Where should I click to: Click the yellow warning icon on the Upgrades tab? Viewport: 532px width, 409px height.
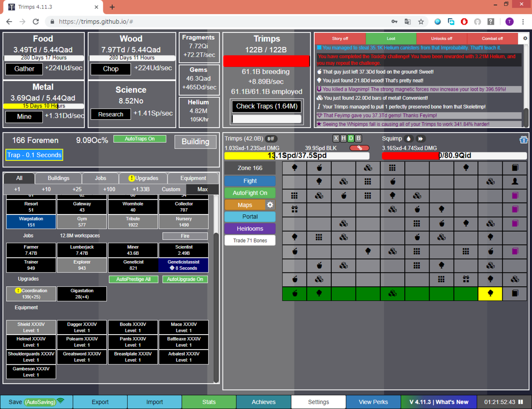(132, 178)
